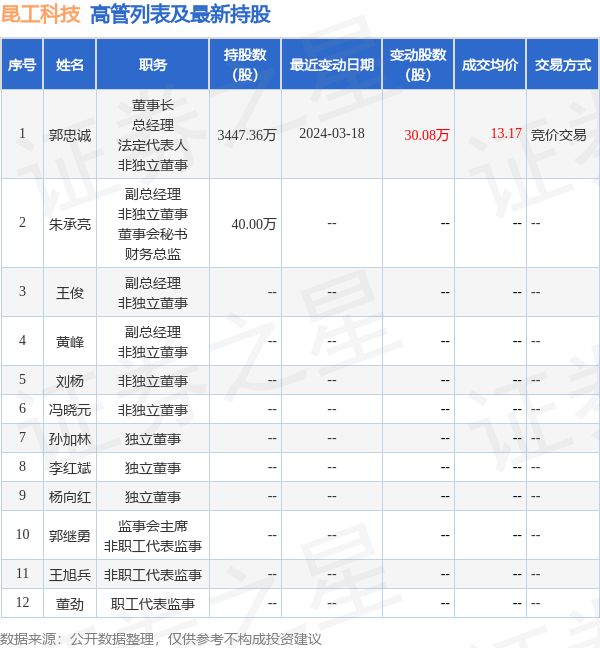Click the name 王旭兵
Image resolution: width=600 pixels, height=648 pixels.
coord(70,575)
